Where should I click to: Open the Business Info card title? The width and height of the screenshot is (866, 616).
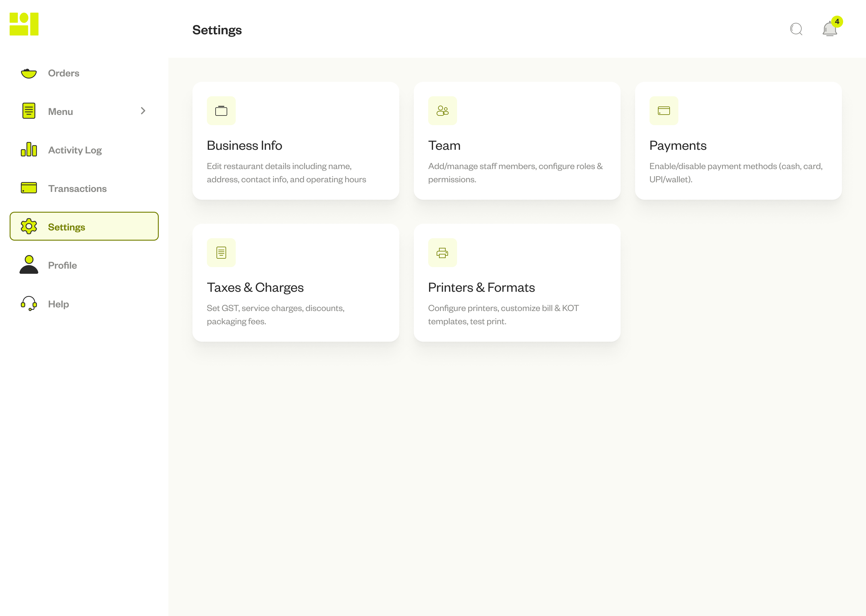[244, 146]
